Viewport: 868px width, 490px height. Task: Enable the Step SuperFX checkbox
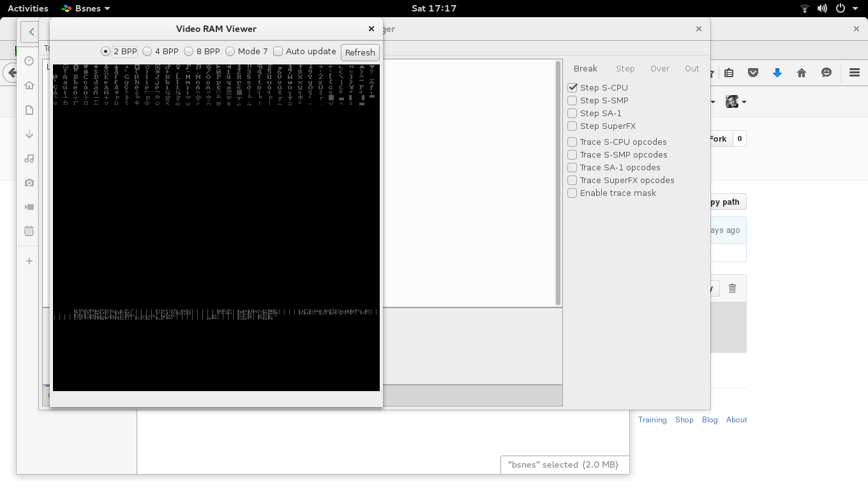pyautogui.click(x=601, y=126)
